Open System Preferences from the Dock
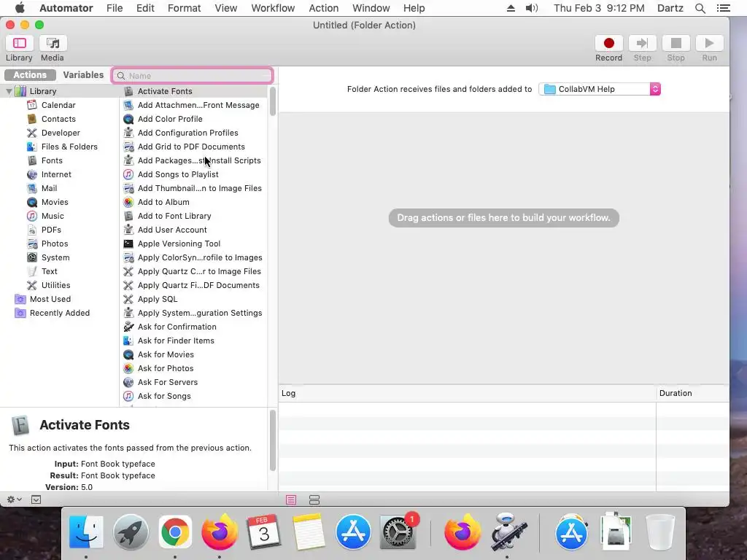Screen dimensions: 747x560 pos(398,532)
